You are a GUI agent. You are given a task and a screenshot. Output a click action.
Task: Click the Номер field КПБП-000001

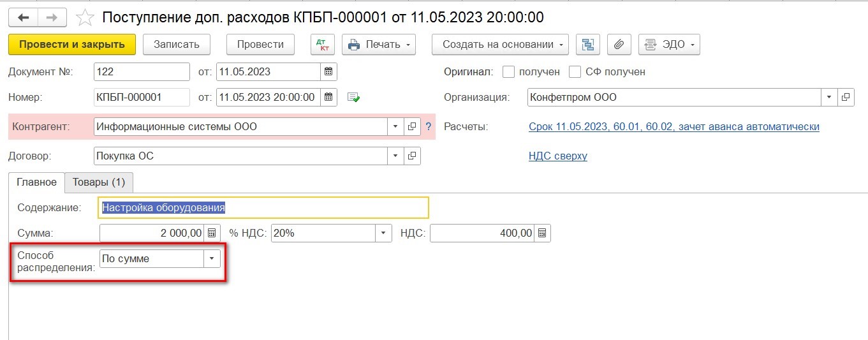tap(142, 97)
